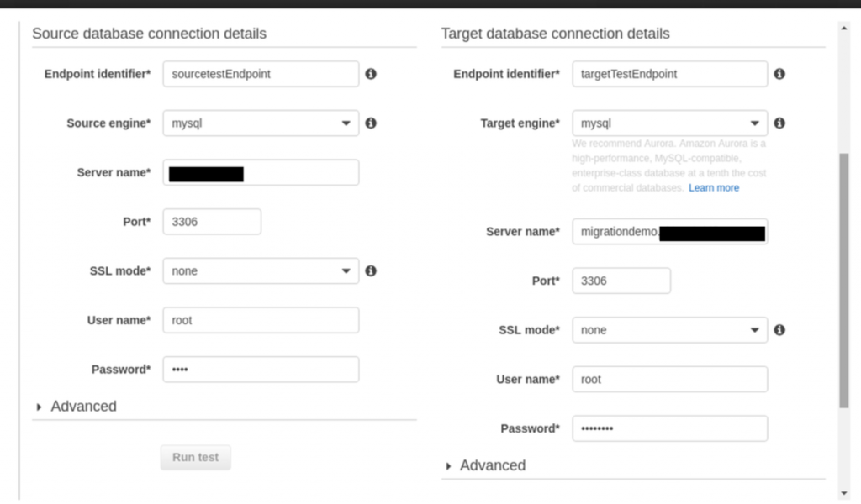
Task: Click the info icon beside target Endpoint identifier
Action: (779, 74)
